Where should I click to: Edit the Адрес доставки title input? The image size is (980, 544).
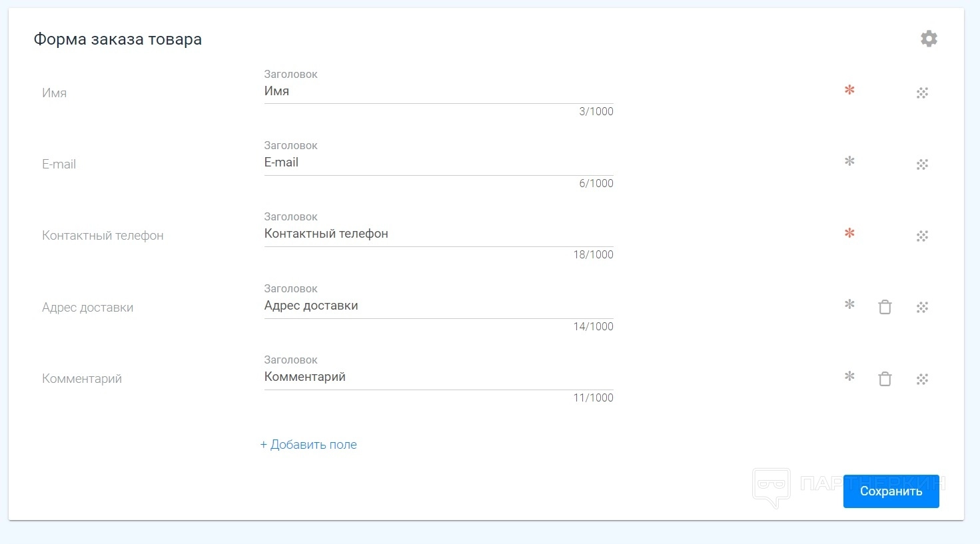tap(438, 306)
